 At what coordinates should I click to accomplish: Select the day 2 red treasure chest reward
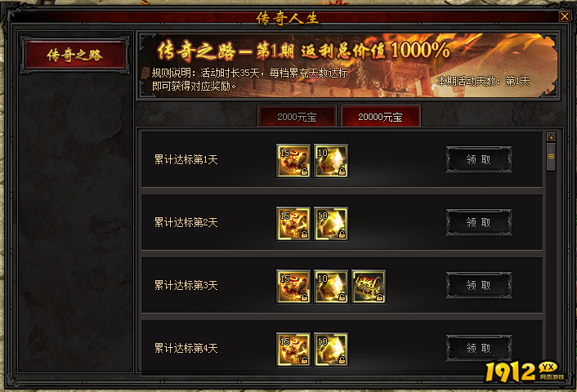293,224
